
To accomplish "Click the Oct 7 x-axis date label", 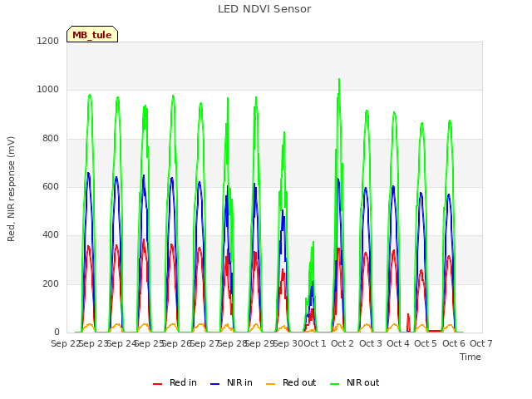I will click(x=481, y=343).
